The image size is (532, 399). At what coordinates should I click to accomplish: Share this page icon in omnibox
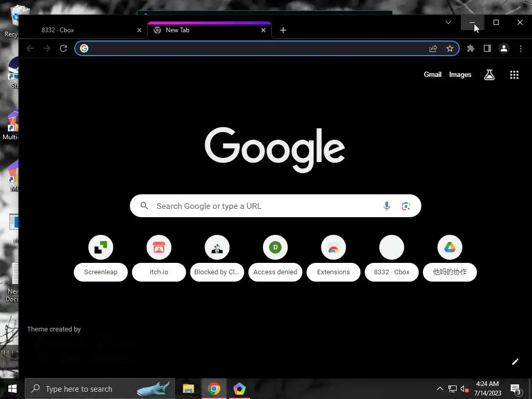click(433, 48)
